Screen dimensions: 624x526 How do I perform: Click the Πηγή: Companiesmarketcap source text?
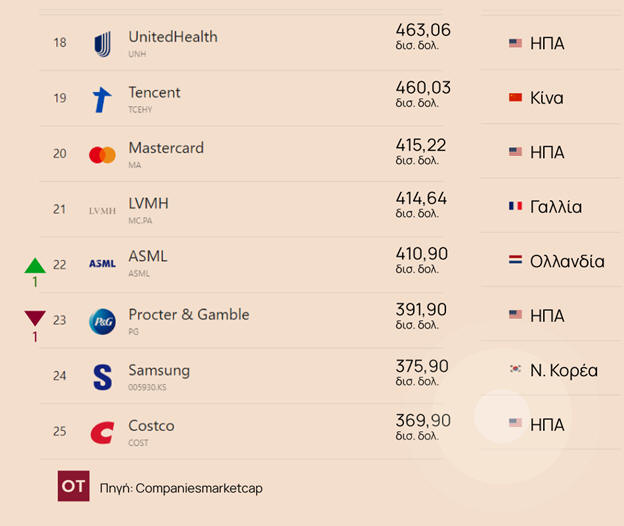click(x=181, y=487)
